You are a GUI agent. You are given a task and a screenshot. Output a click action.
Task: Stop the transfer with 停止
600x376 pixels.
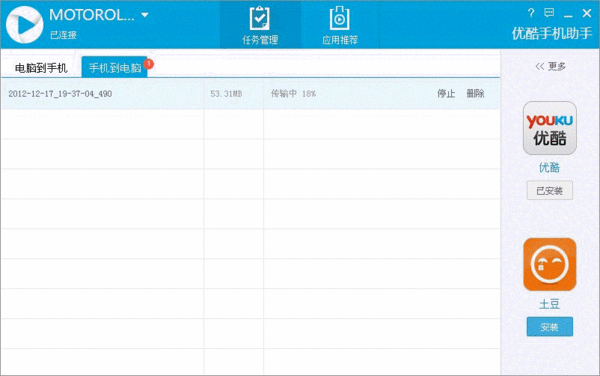[x=446, y=93]
